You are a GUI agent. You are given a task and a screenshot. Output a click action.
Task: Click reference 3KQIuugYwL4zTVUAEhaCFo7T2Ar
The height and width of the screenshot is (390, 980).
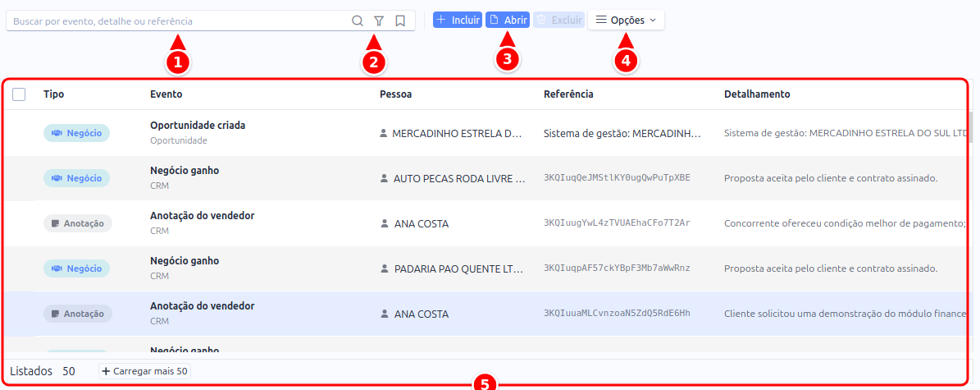coord(617,223)
